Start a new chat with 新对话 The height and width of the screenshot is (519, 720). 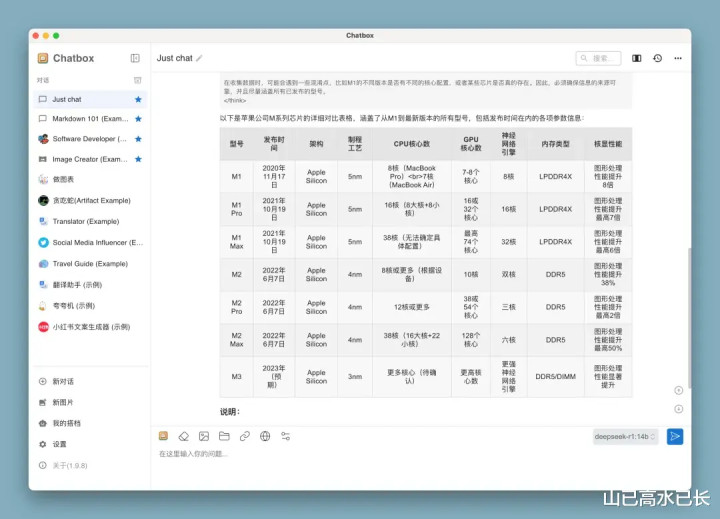click(90, 381)
